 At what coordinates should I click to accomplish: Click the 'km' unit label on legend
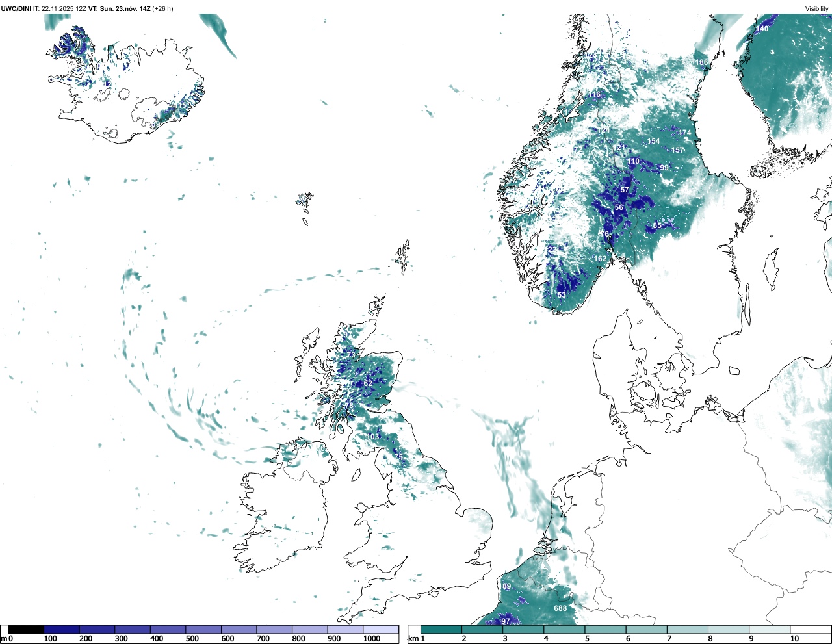(x=413, y=639)
